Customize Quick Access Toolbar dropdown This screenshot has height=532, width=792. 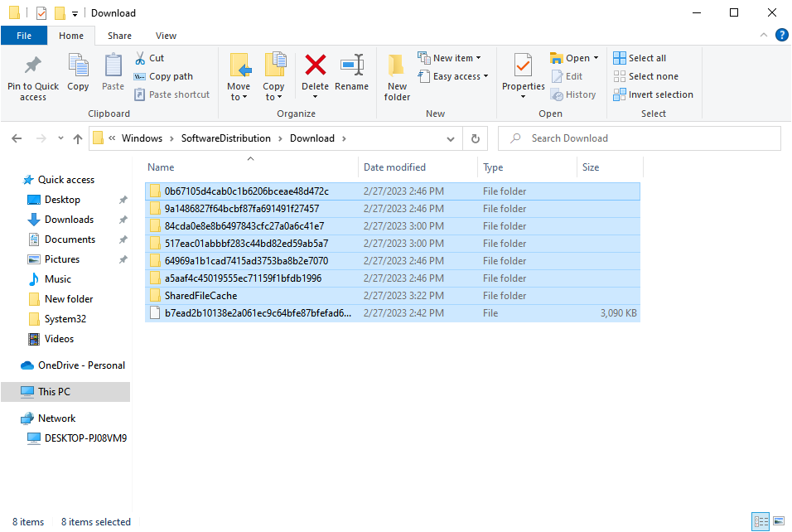(x=75, y=13)
